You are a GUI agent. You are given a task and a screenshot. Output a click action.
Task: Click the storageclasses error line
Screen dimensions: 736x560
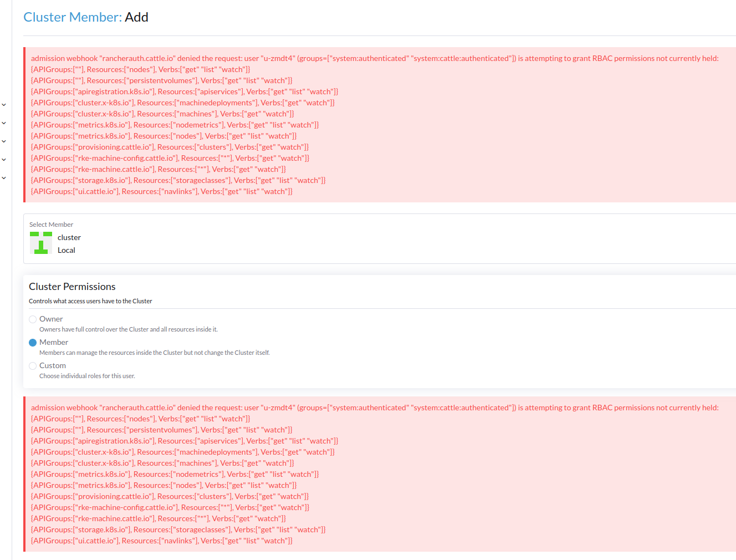pos(177,180)
